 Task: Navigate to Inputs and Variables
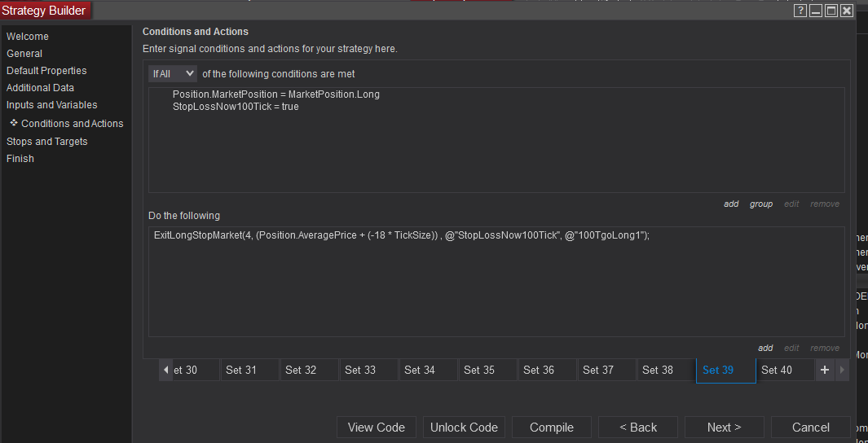click(x=52, y=105)
